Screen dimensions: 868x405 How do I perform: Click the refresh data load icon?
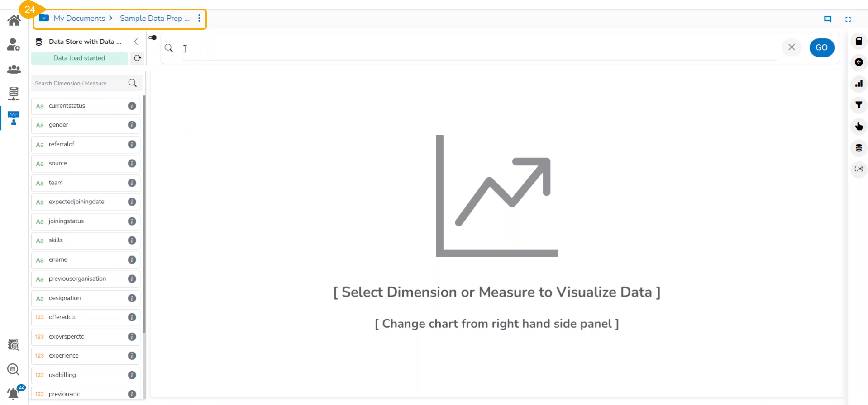click(x=137, y=58)
